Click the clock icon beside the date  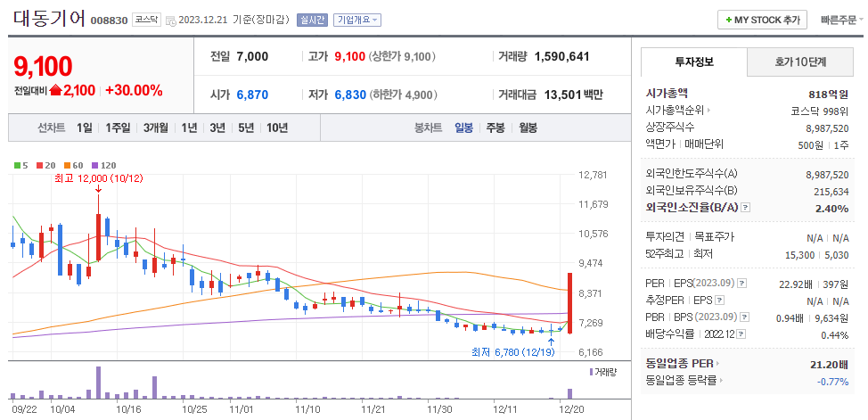click(171, 21)
